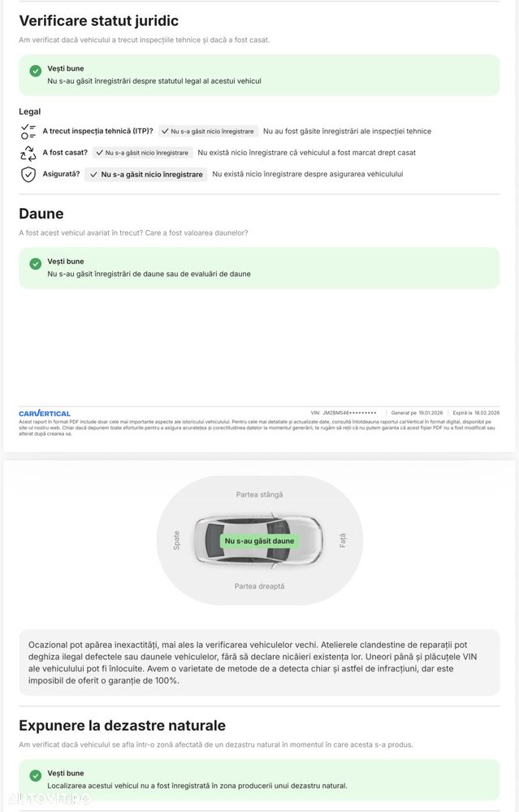
Task: Click the scrapped vehicle recycle icon
Action: point(28,153)
